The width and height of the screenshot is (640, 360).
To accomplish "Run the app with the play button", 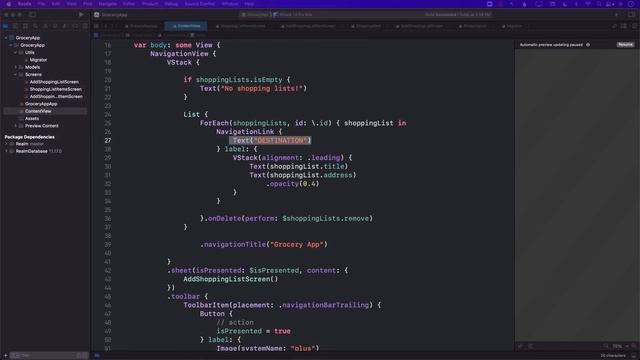I will tap(81, 14).
